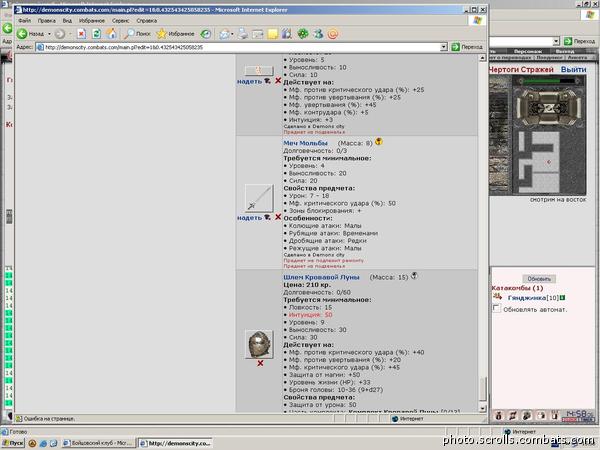Click the icon beside Шлем mass value
Image resolution: width=600 pixels, height=450 pixels.
414,276
